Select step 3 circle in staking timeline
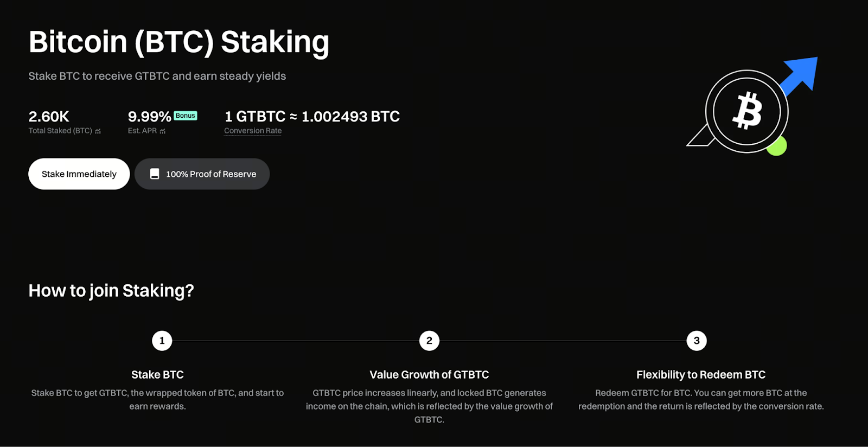The width and height of the screenshot is (868, 447). [697, 341]
